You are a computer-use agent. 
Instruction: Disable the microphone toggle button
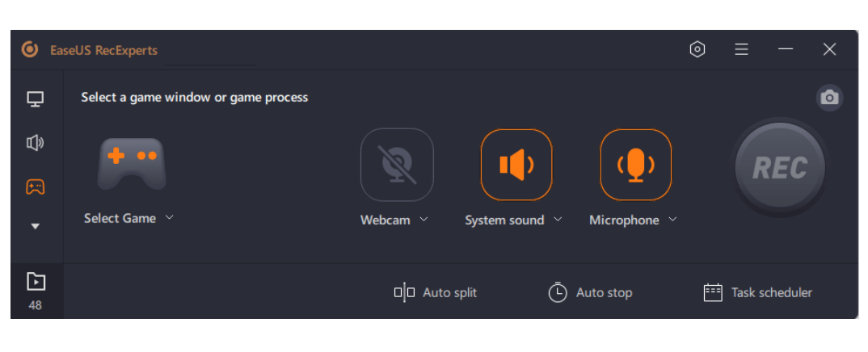[635, 165]
